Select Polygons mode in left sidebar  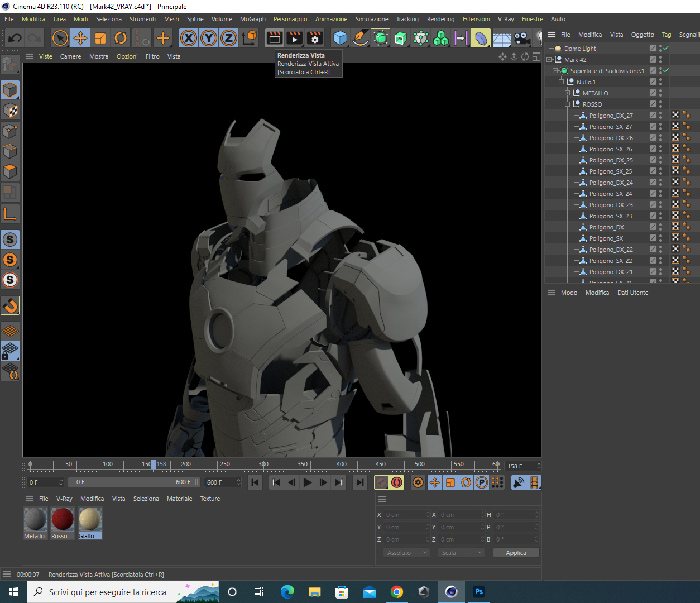coord(10,171)
